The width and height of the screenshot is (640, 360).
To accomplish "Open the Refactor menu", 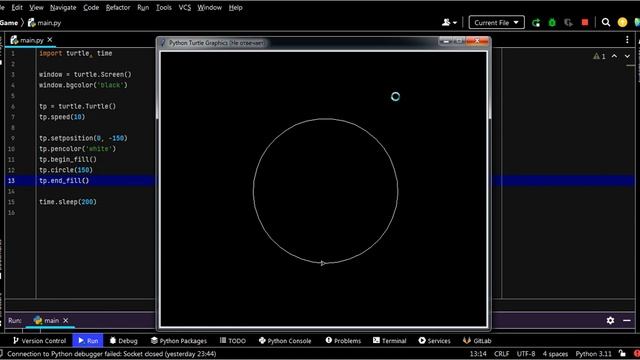I will tap(118, 7).
